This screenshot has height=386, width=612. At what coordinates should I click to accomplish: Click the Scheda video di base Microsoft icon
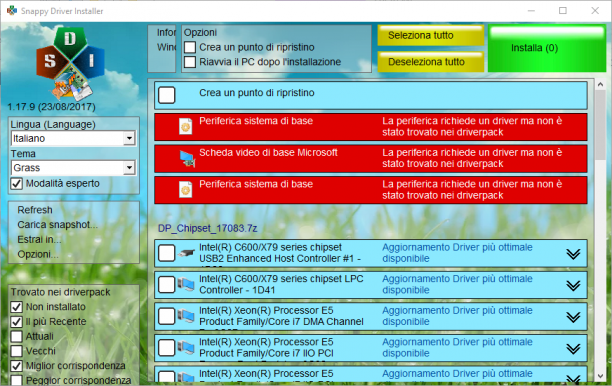coord(187,158)
